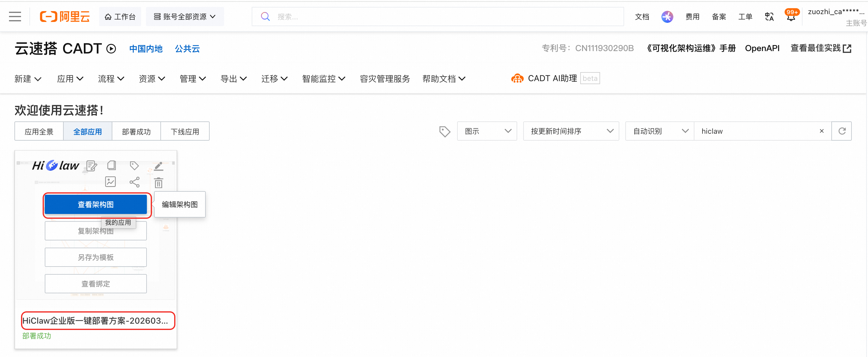Switch to the 应用全景 tab
868x357 pixels.
[x=39, y=132]
